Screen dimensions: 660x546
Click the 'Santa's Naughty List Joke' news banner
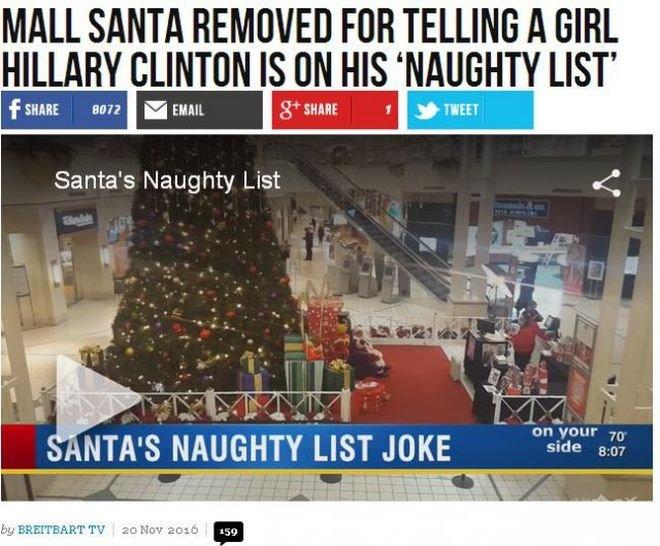tap(248, 447)
